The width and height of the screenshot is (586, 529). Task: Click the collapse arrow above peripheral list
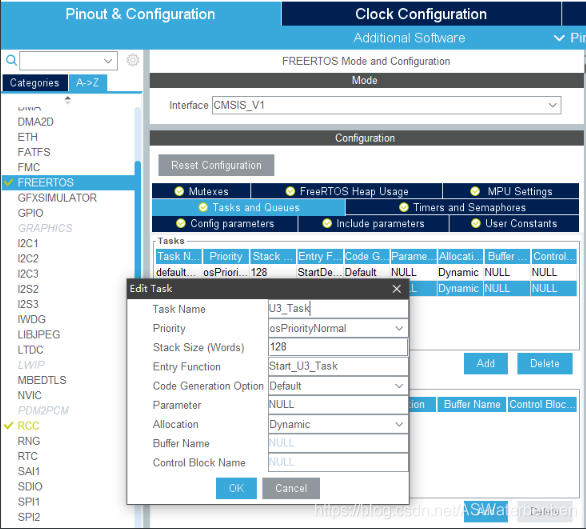click(68, 100)
